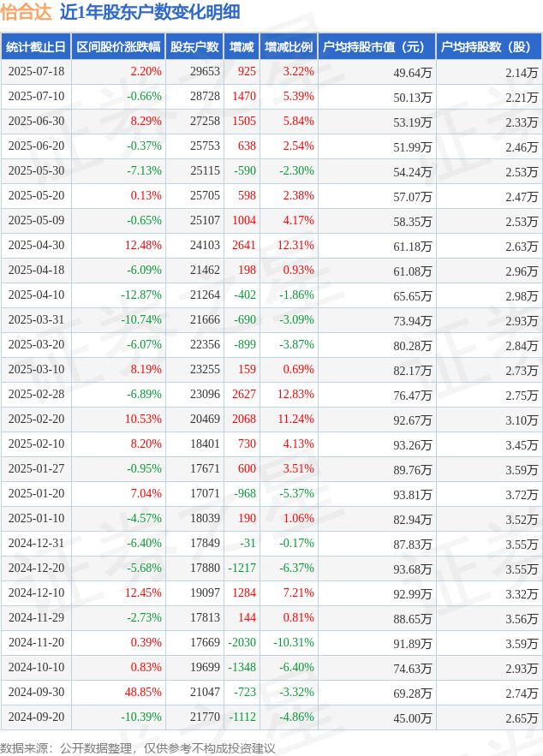The image size is (543, 756).
Task: Click the 增减比例 column header
Action: coord(289,47)
